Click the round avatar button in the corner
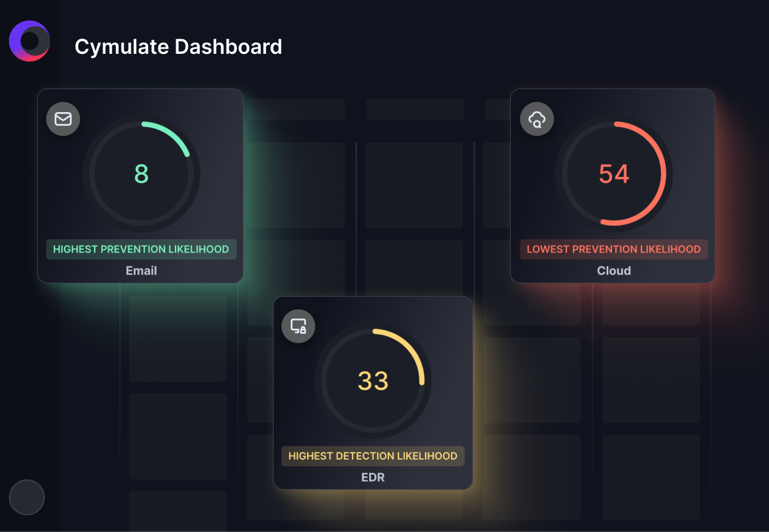This screenshot has height=532, width=769. coord(27,497)
